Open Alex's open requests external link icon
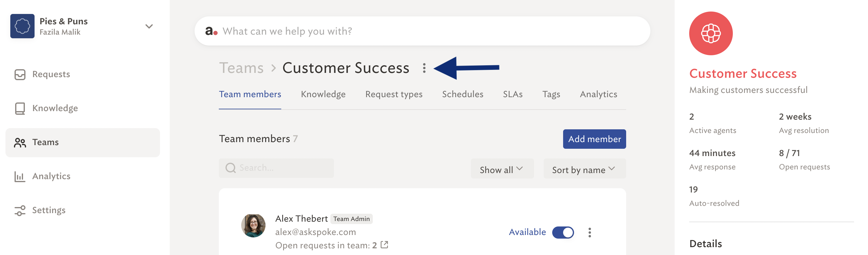The height and width of the screenshot is (255, 868). click(x=384, y=245)
